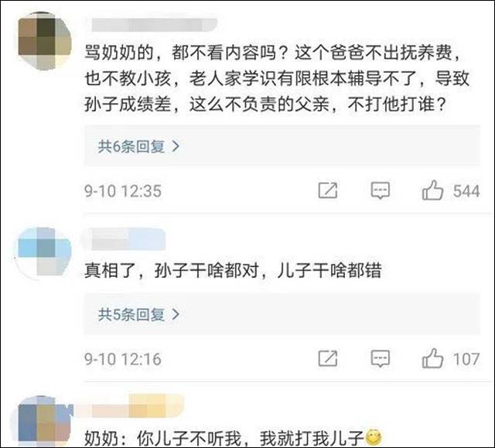Open reply box on 12:35 comment

tap(380, 190)
